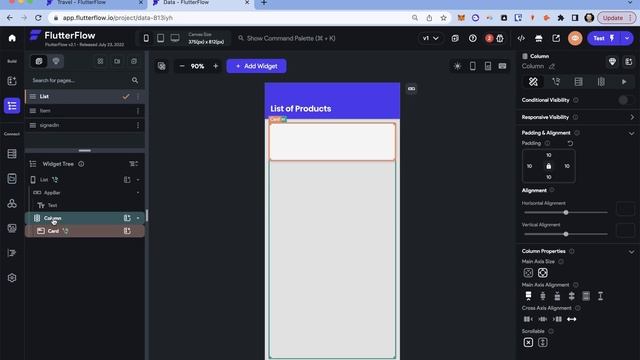Screen dimensions: 640x360
Task: Zoom out the canvas with minus
Action: tap(182, 66)
